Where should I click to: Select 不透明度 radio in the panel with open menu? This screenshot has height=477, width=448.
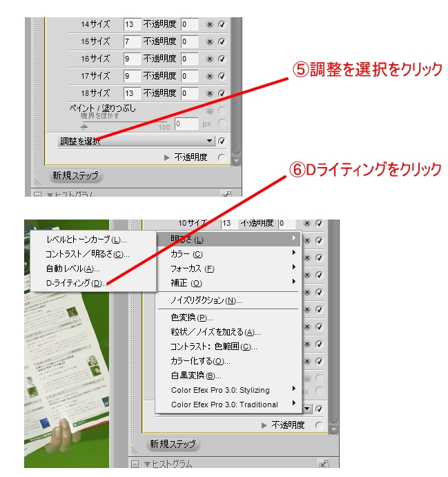pyautogui.click(x=319, y=425)
